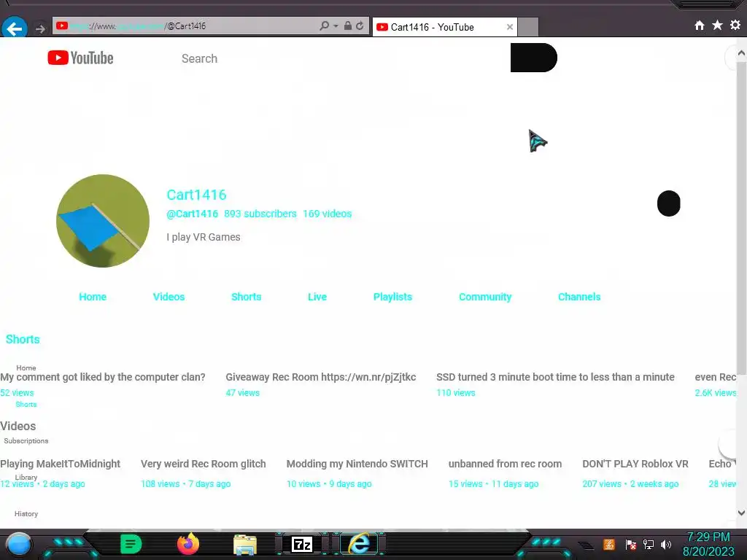Close the Cart1416 - YouTube tab
The image size is (747, 560).
pyautogui.click(x=510, y=27)
